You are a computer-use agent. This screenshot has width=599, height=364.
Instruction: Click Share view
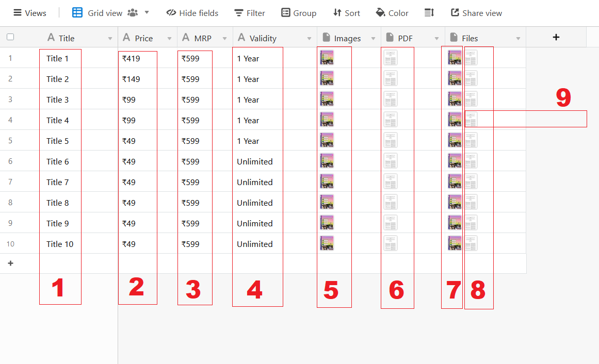(x=476, y=13)
